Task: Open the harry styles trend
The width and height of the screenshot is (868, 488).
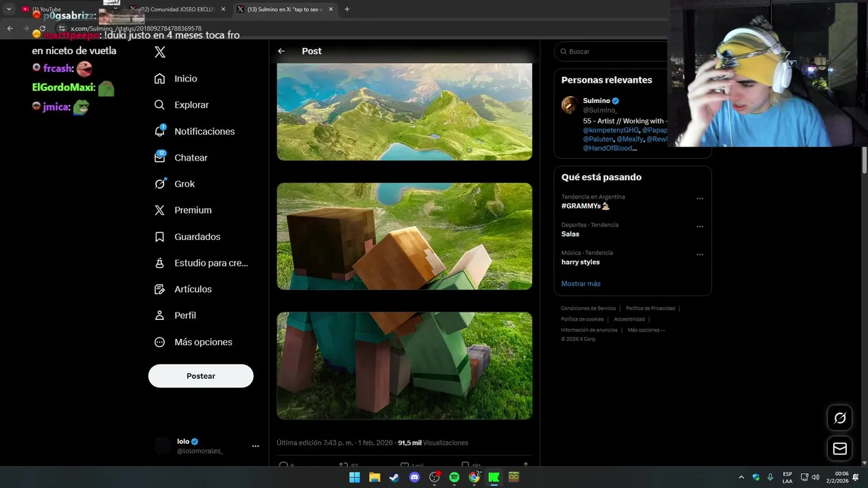Action: click(x=580, y=262)
